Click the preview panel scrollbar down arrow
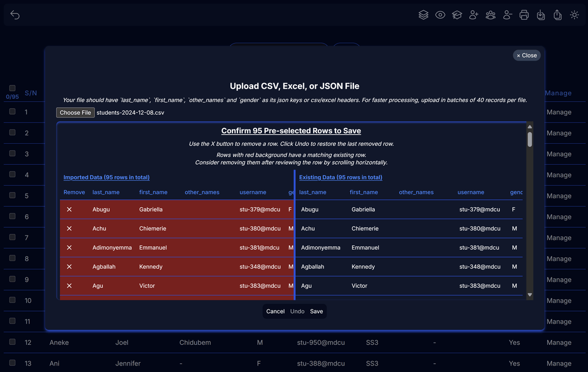This screenshot has height=372, width=588. 530,295
